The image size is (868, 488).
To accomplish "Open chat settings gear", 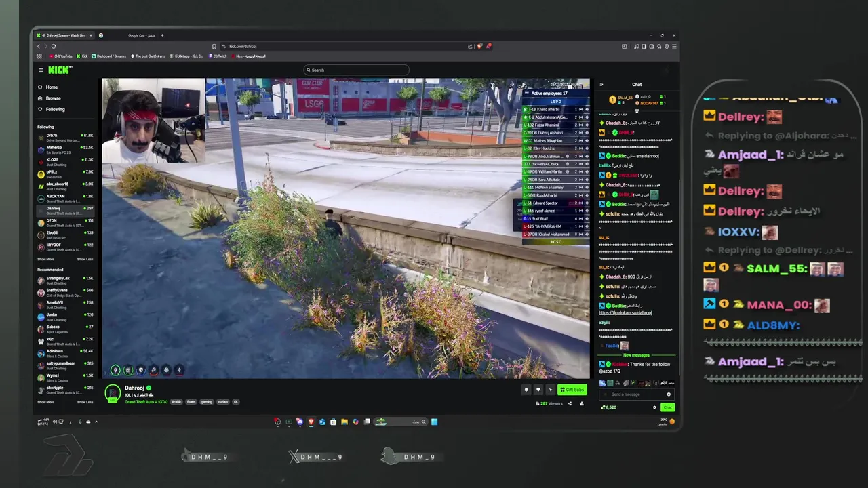I will point(654,407).
